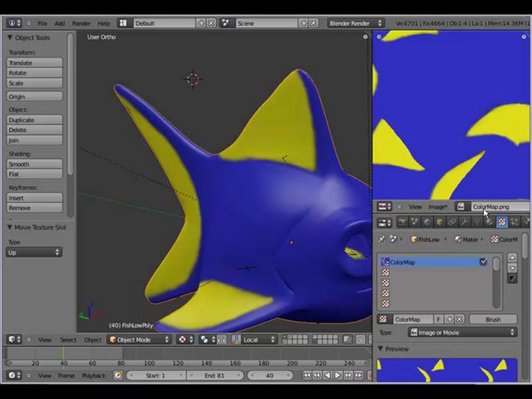Click the Duplicate button
Image resolution: width=532 pixels, height=399 pixels.
[x=35, y=120]
